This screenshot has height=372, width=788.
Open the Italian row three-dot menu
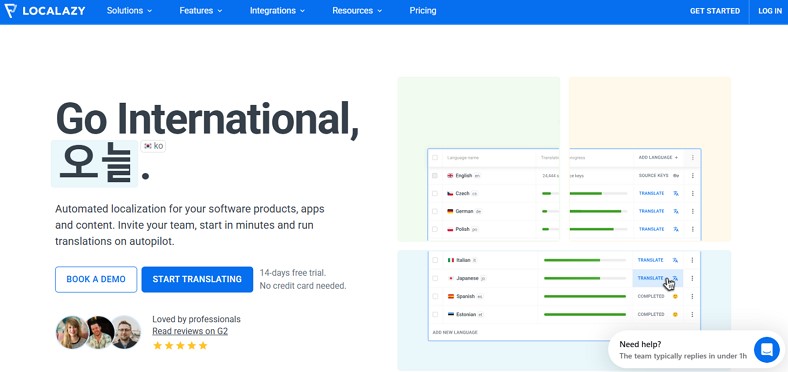[x=692, y=260]
